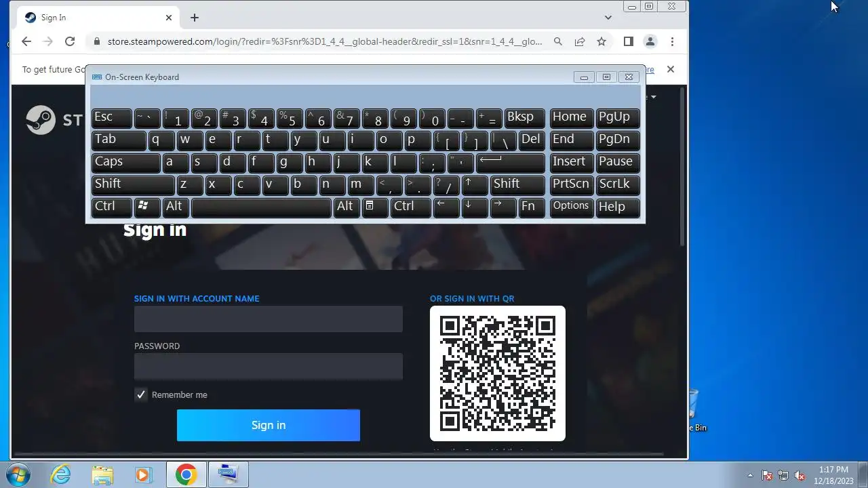
Task: Click the letter q key
Action: (161, 140)
